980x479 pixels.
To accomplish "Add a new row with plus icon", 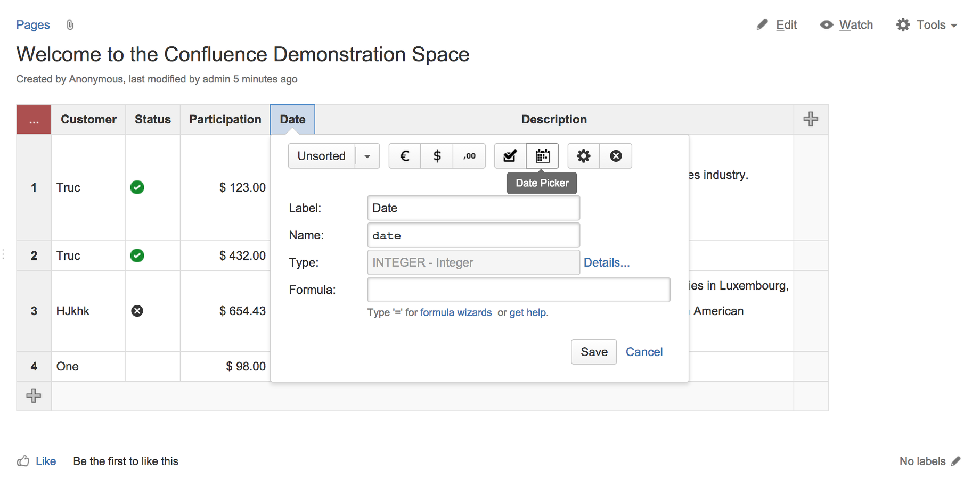I will point(34,395).
